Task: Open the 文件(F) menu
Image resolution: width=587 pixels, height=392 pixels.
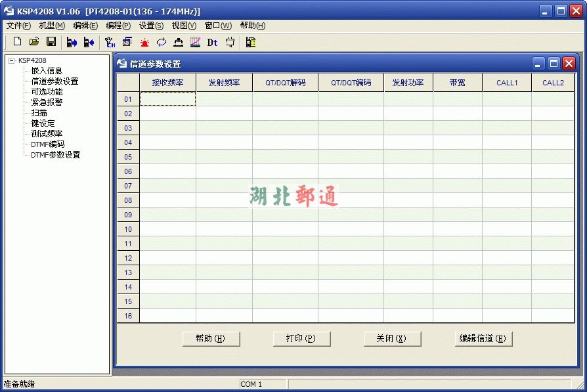Action: pyautogui.click(x=18, y=26)
